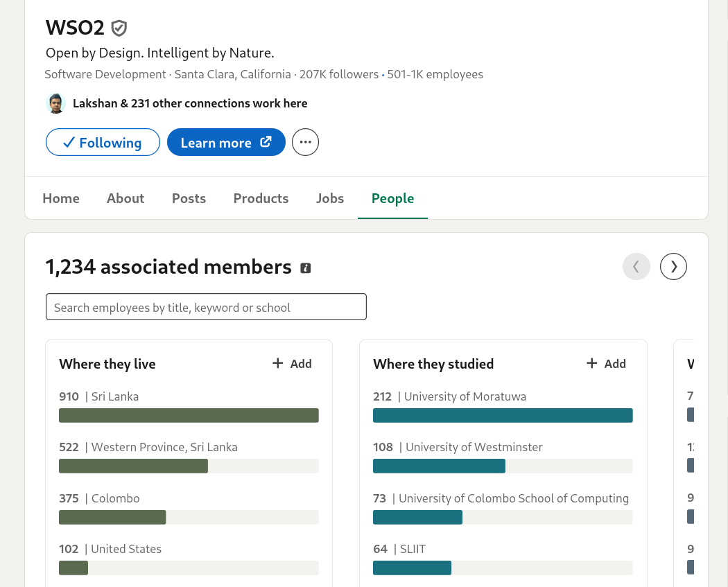The image size is (728, 587).
Task: Click the 375 | Colombo label
Action: (99, 498)
